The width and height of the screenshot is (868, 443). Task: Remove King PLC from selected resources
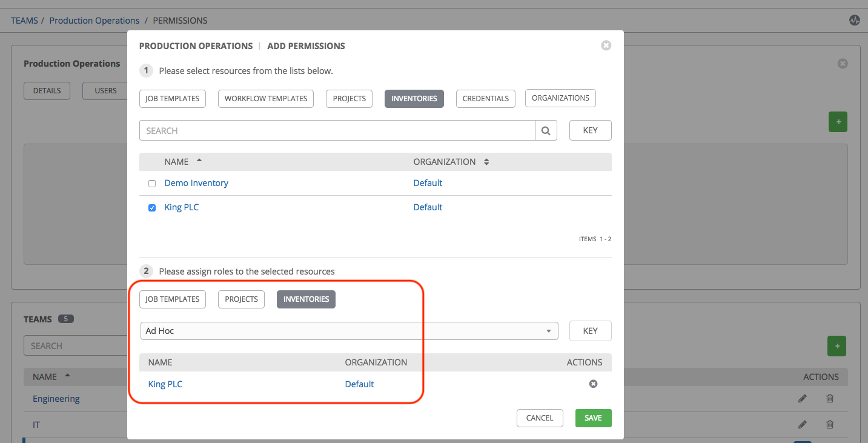(x=593, y=384)
